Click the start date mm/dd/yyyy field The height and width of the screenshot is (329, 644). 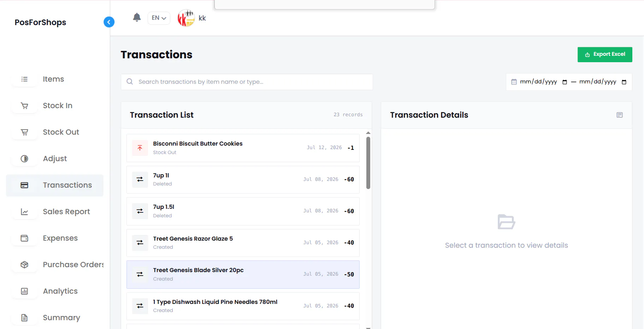coord(538,82)
